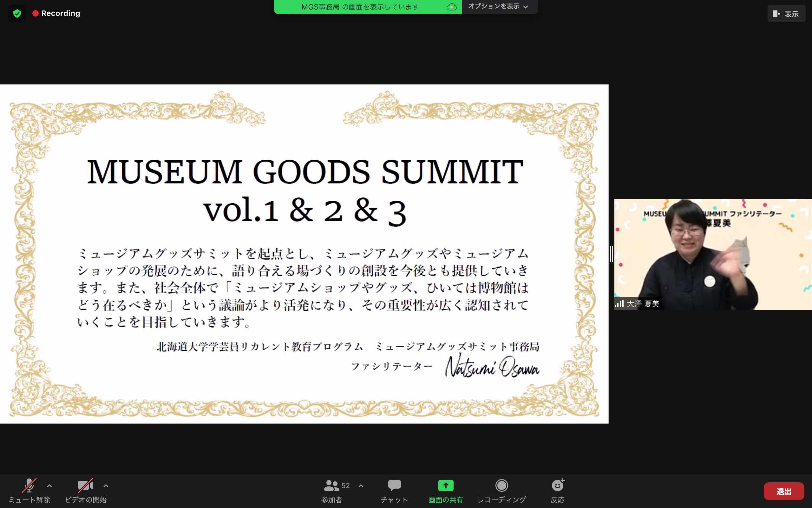
Task: Click the レコーディング record button
Action: tap(501, 491)
